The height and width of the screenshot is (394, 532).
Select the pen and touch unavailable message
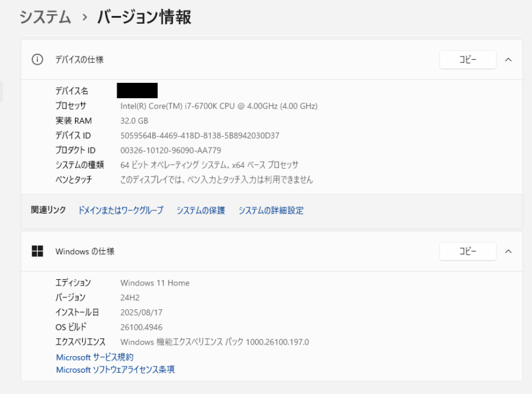[x=217, y=179]
